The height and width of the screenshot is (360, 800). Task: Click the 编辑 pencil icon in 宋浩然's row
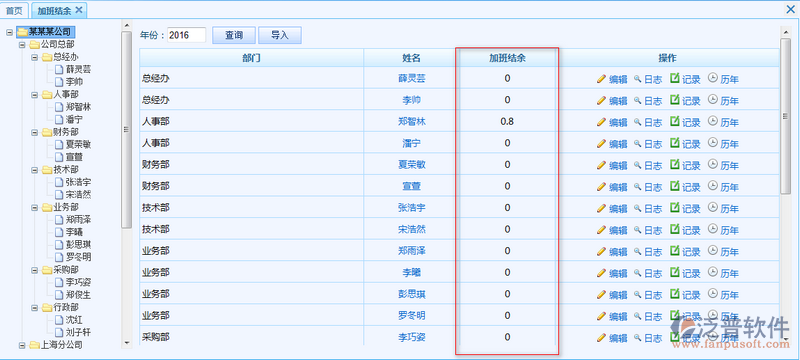pyautogui.click(x=602, y=230)
